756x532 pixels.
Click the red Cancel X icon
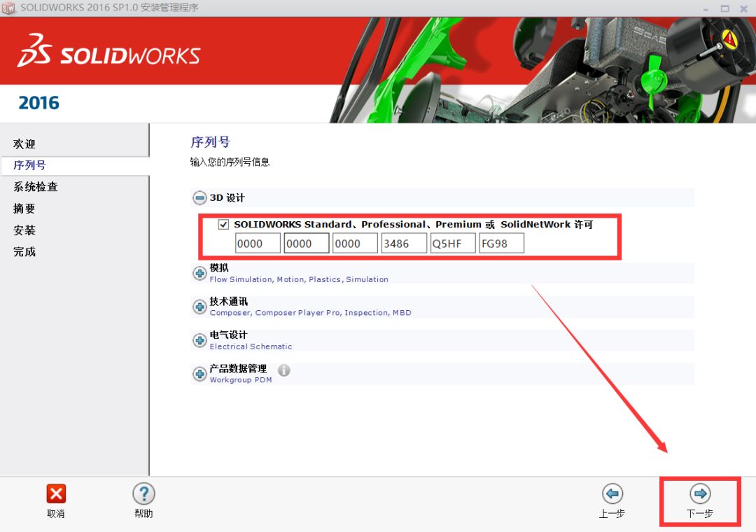56,493
